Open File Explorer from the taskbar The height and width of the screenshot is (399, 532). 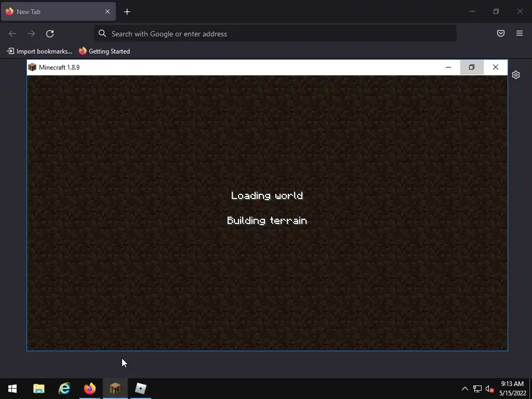(x=38, y=389)
